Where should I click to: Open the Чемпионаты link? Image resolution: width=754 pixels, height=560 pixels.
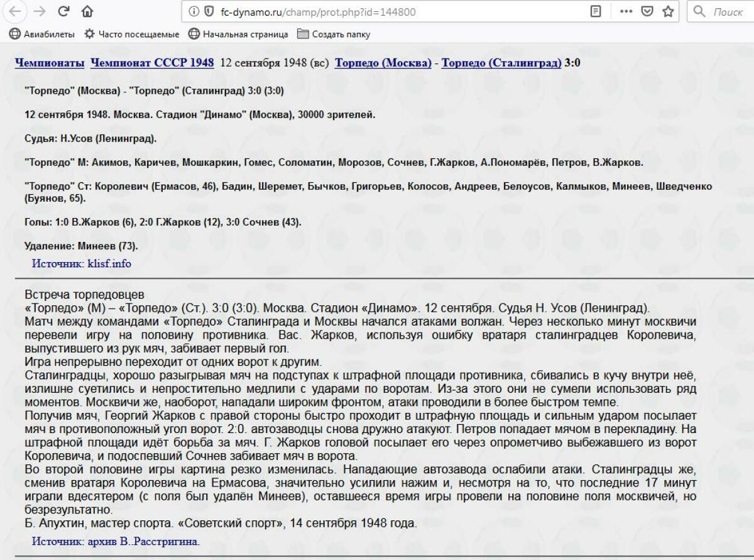(50, 63)
